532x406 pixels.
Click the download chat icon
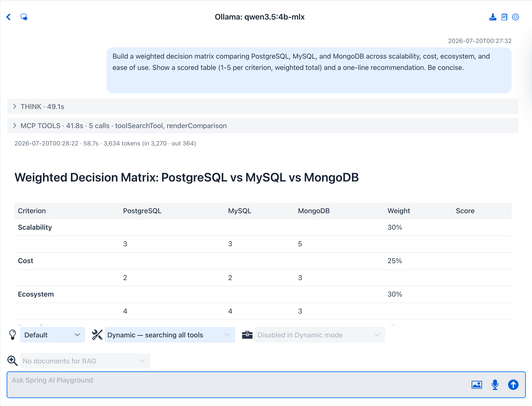pyautogui.click(x=493, y=17)
